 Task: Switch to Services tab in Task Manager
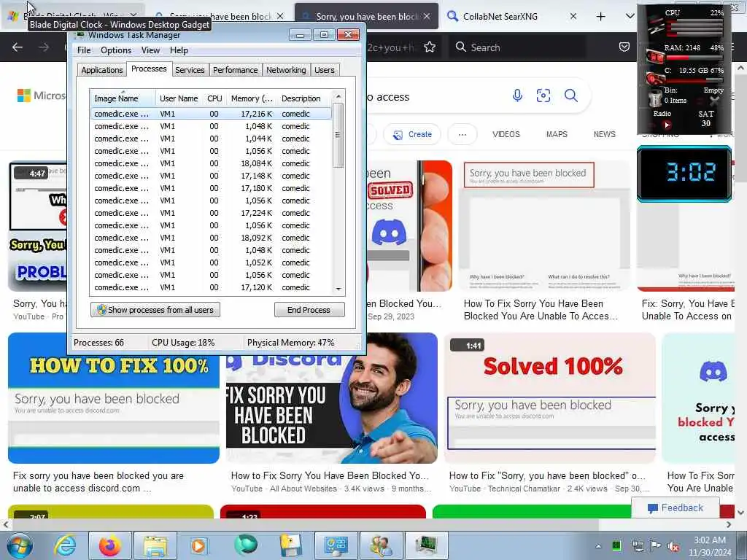tap(190, 70)
